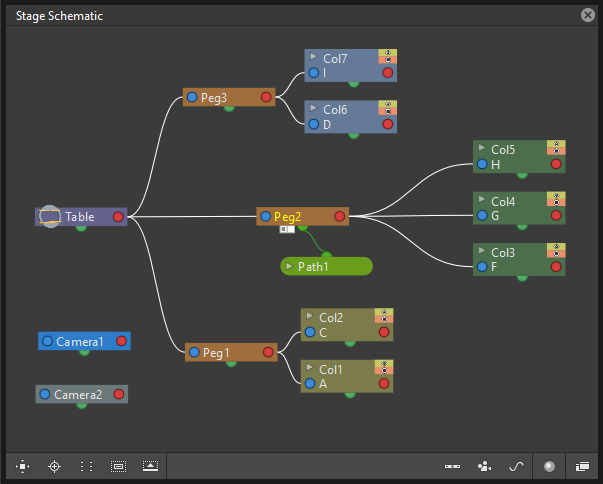Click level name F in Col3

tap(494, 267)
